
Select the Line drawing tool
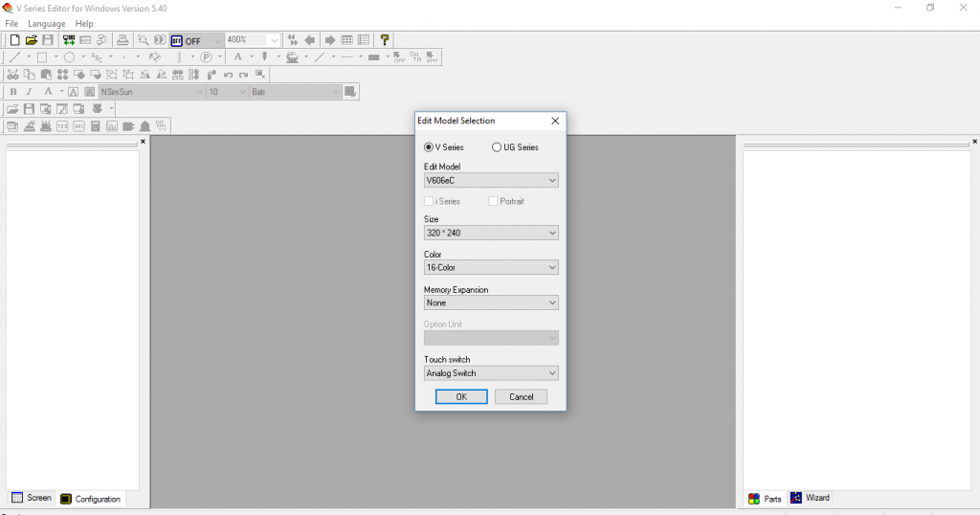click(14, 57)
